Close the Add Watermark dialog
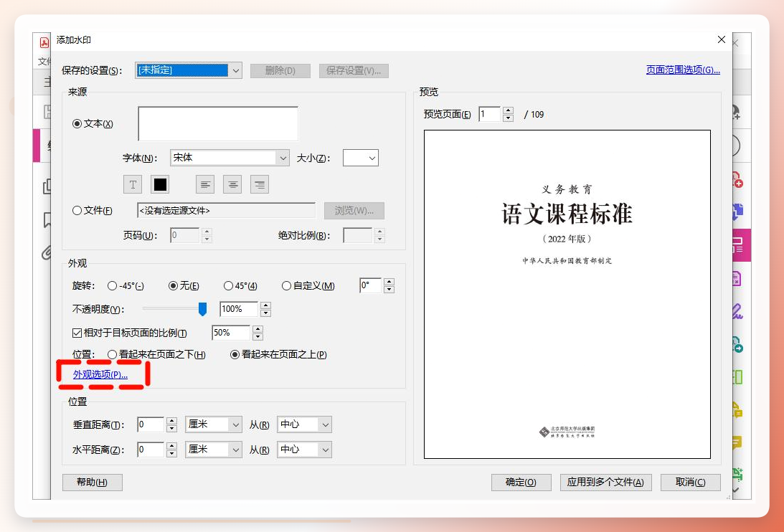 click(x=721, y=39)
